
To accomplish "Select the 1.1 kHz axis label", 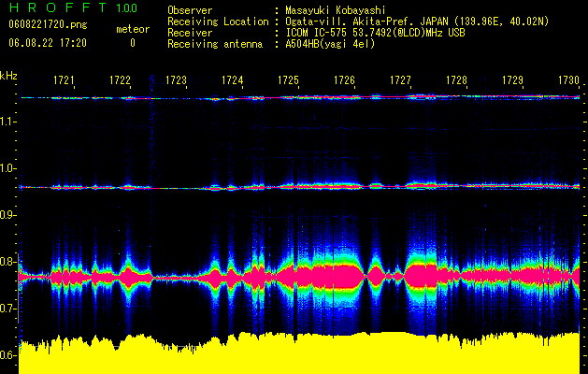I will click(8, 122).
